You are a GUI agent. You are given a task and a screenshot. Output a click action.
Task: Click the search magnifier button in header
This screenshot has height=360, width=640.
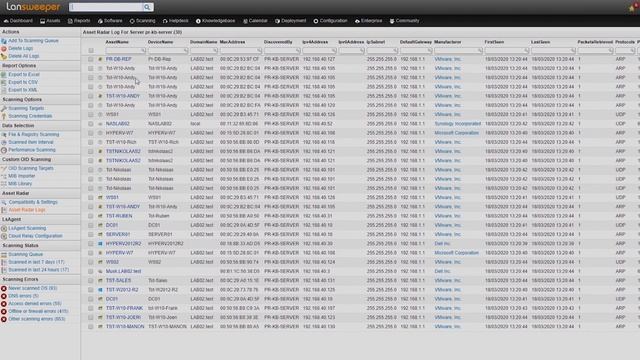pos(147,7)
